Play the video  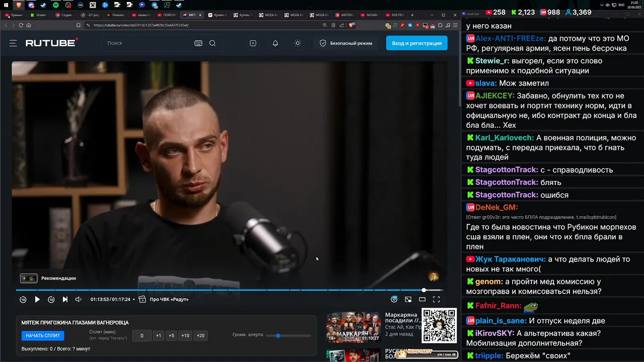37,299
